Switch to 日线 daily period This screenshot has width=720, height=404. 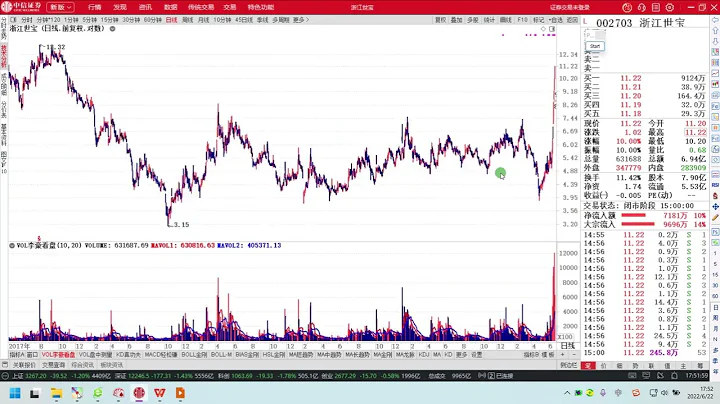(171, 20)
